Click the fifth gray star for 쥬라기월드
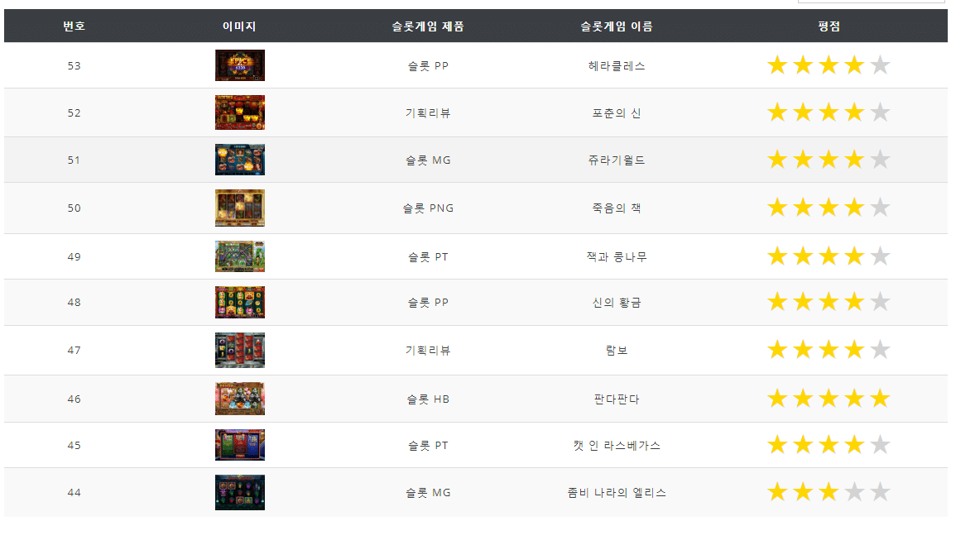 pyautogui.click(x=880, y=159)
